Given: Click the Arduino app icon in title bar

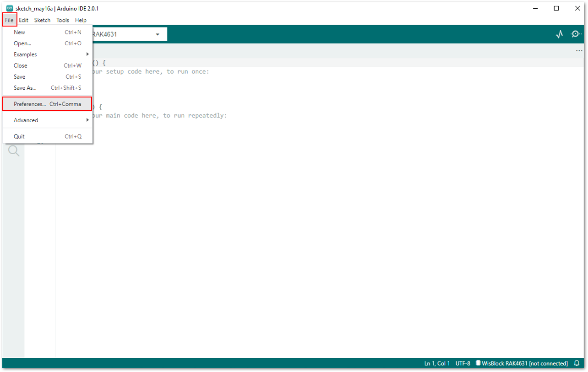Looking at the screenshot, I should 9,8.
